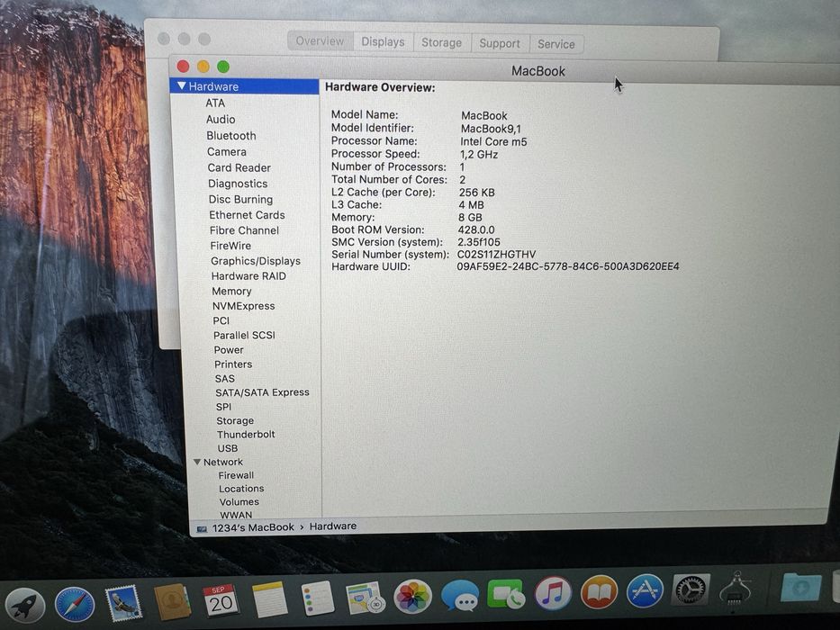840x630 pixels.
Task: Click 1234's MacBook in path bar
Action: pyautogui.click(x=253, y=527)
